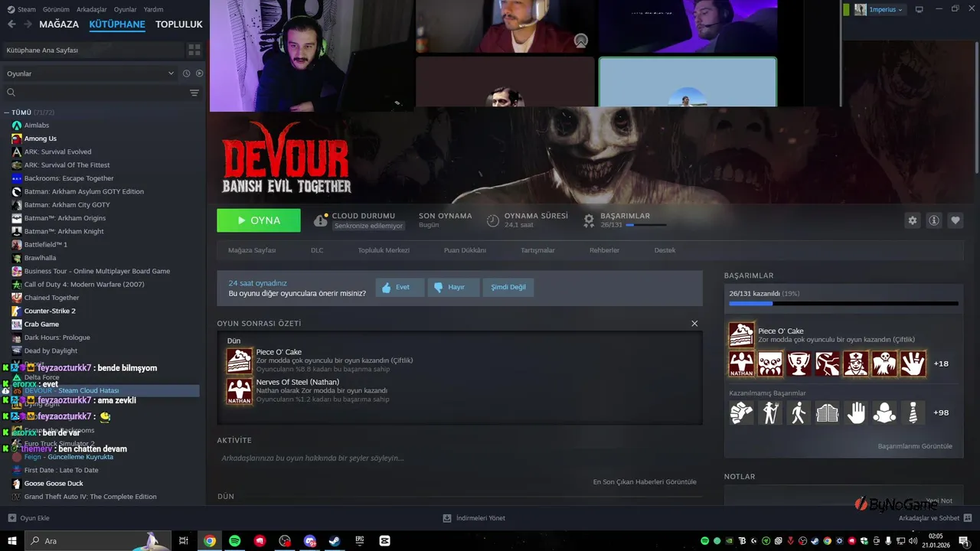Select Dead by Daylight in the game list
The height and width of the screenshot is (551, 980).
tap(51, 350)
